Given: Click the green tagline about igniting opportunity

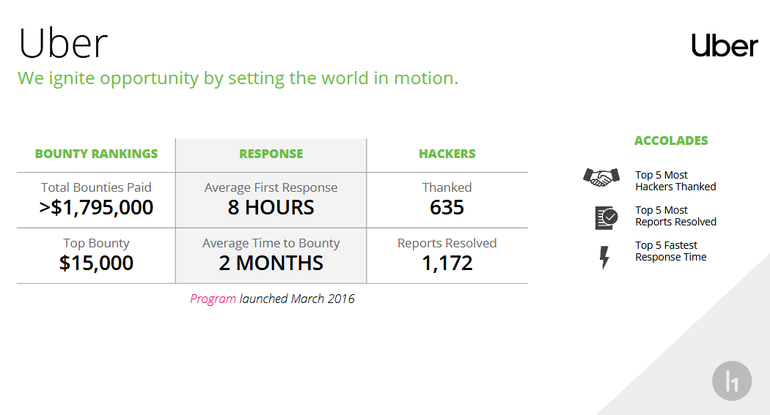Looking at the screenshot, I should [x=238, y=78].
